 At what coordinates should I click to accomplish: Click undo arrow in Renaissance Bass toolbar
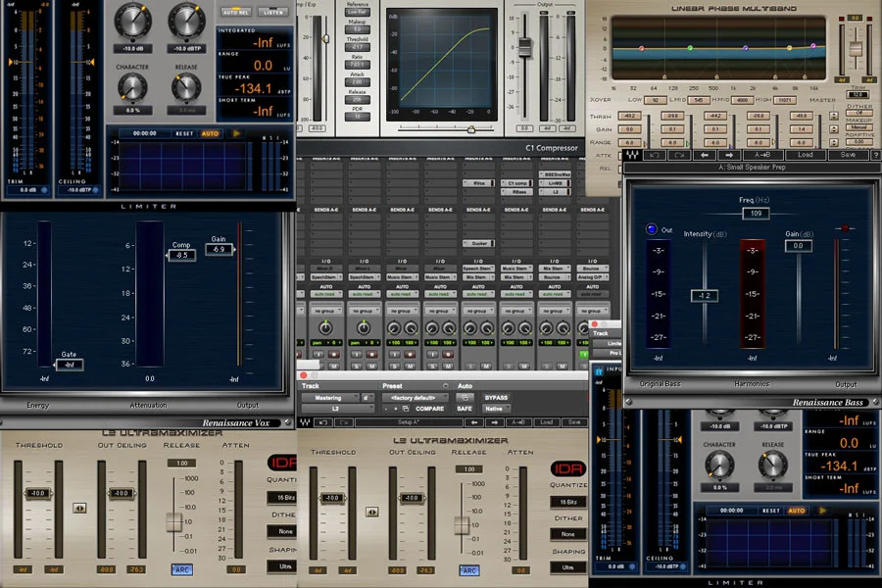pyautogui.click(x=655, y=155)
